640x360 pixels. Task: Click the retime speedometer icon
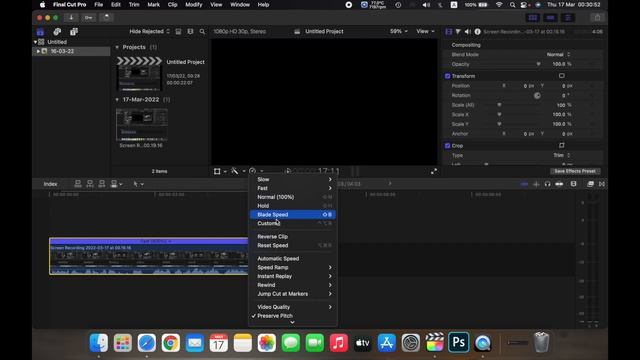tap(253, 171)
